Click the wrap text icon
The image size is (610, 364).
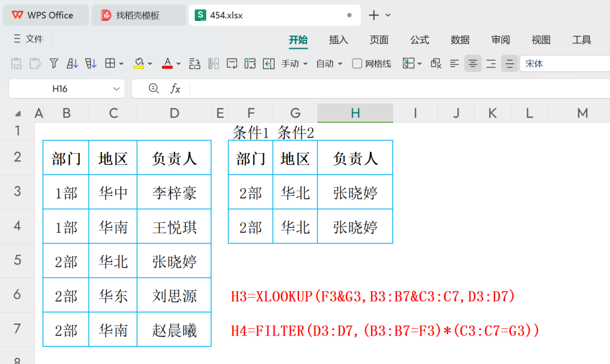coord(232,63)
